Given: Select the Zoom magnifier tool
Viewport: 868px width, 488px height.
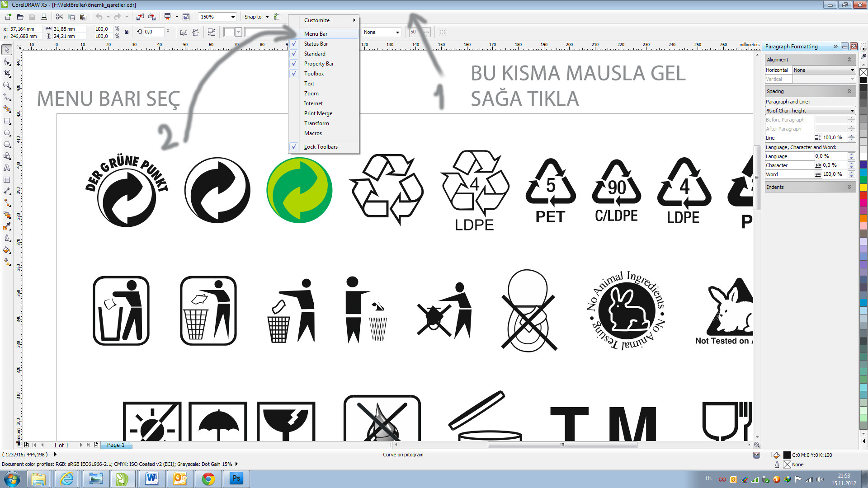Looking at the screenshot, I should (x=7, y=85).
